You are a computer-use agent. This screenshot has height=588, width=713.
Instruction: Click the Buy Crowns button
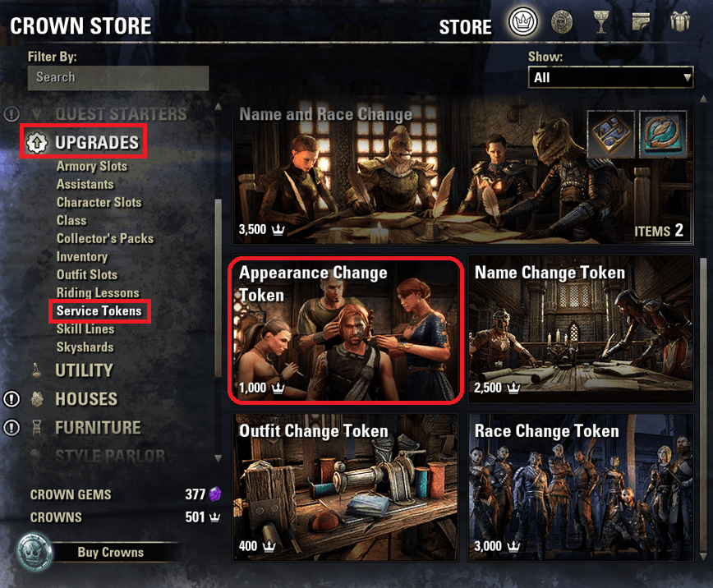tap(111, 552)
